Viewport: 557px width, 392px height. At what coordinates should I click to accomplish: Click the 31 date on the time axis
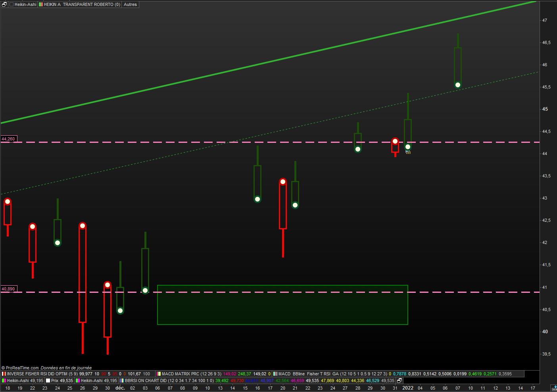(395, 388)
